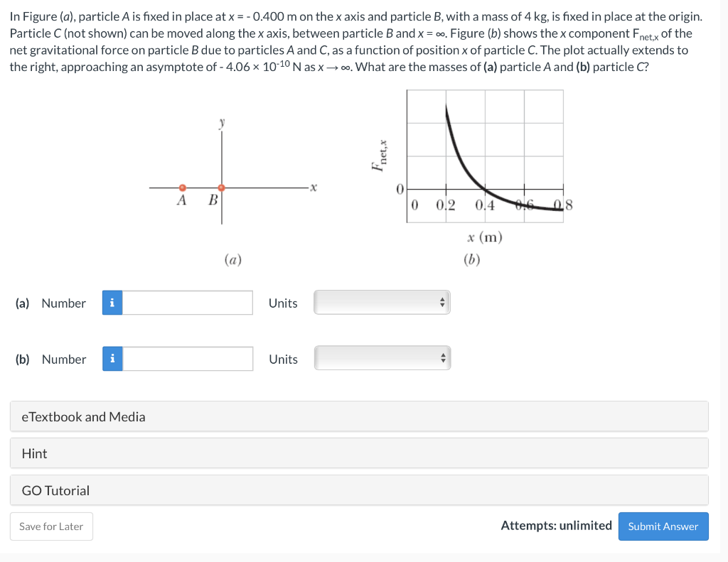Screen dimensions: 728x562
Task: Click inside the Number field for part (b)
Action: (x=187, y=359)
